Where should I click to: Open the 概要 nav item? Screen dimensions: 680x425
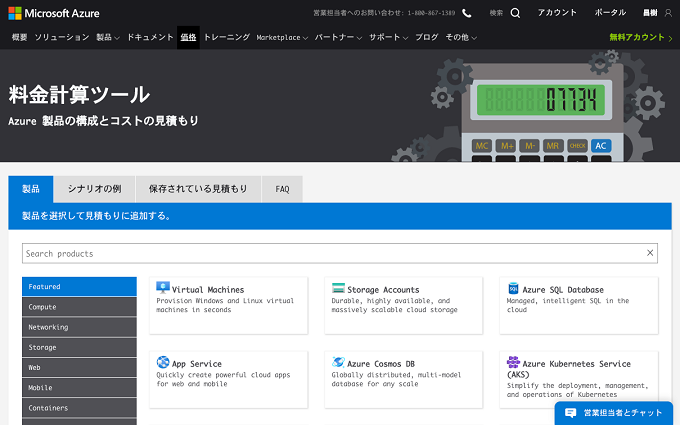point(20,37)
